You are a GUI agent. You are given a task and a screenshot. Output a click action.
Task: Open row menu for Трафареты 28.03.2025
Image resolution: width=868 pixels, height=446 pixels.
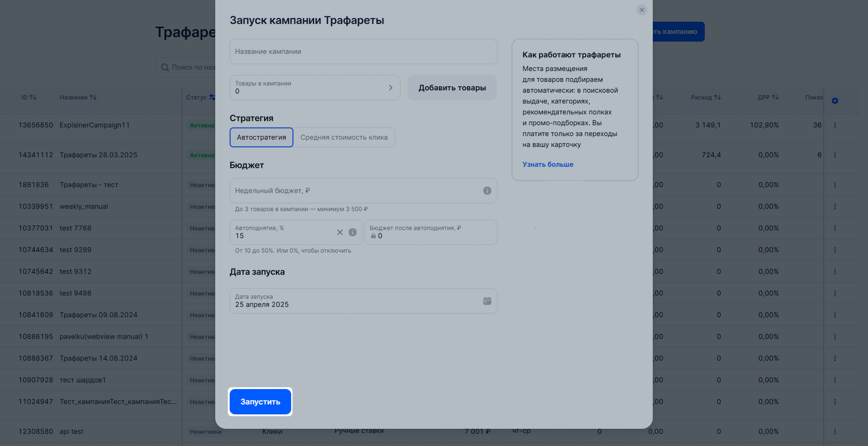click(835, 155)
